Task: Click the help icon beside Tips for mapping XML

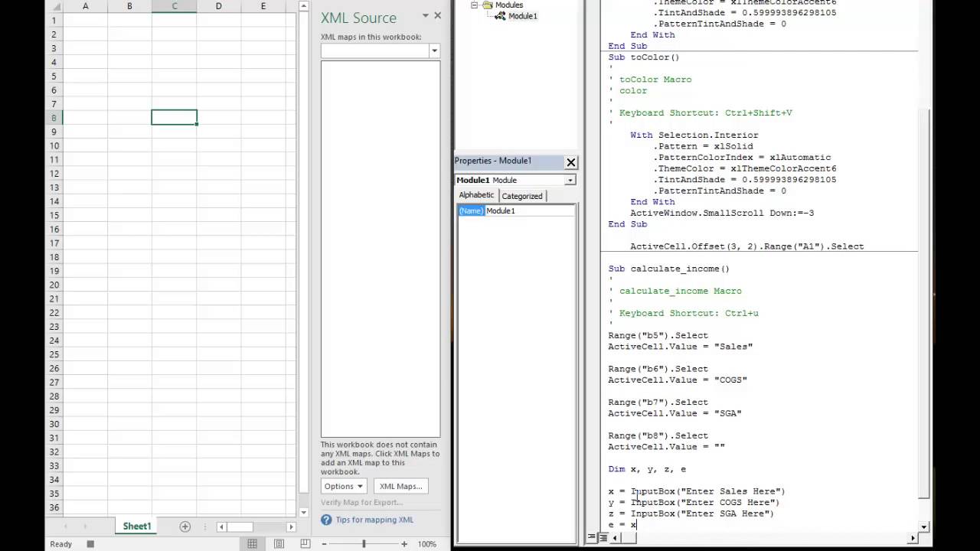Action: pos(326,520)
